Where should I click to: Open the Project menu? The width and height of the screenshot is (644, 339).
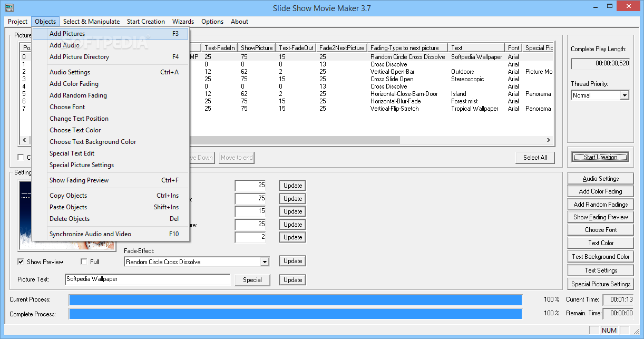click(17, 22)
